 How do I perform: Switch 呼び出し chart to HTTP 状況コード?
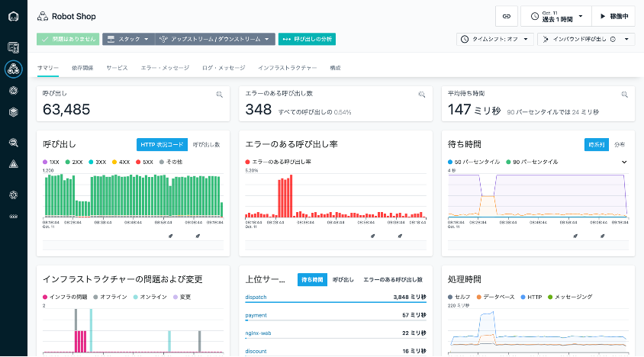(162, 145)
